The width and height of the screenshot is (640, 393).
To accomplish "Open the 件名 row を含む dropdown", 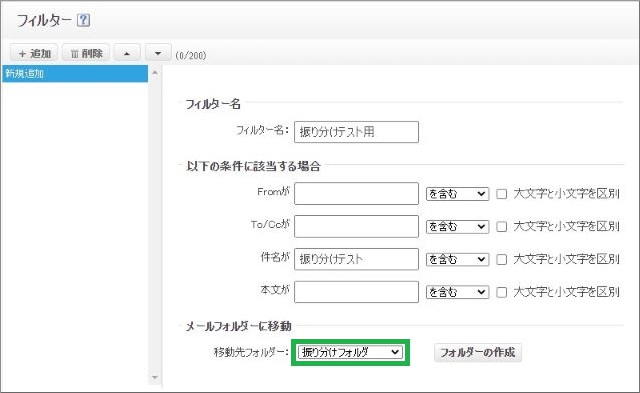I will 458,260.
